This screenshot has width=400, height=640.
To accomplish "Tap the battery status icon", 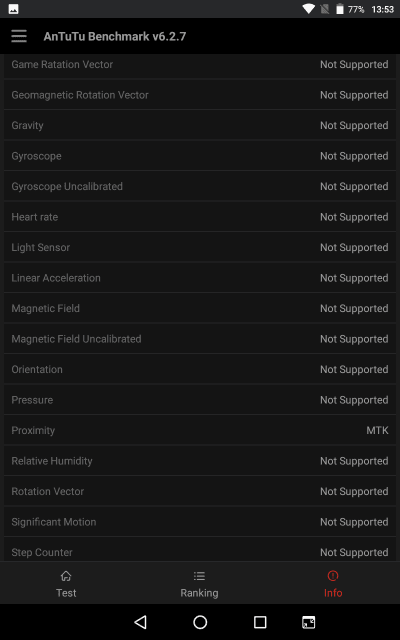I will [340, 9].
